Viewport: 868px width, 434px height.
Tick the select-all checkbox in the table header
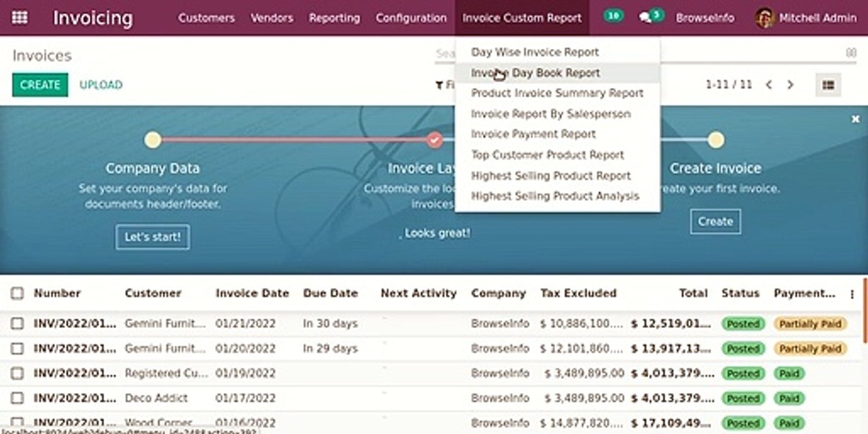[x=17, y=294]
